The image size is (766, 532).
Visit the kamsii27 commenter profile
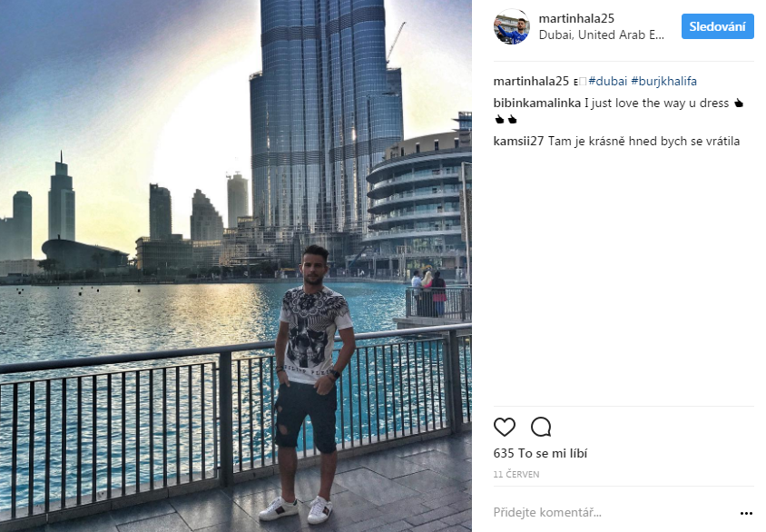point(518,142)
